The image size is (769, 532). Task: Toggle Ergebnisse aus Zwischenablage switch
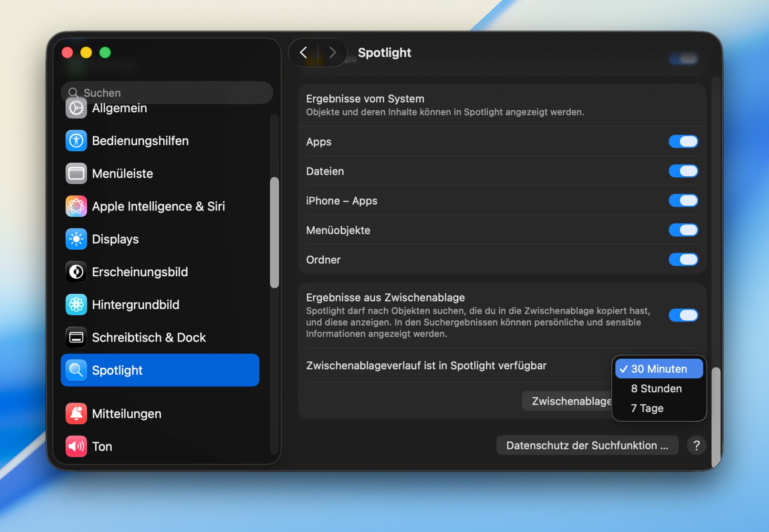tap(683, 316)
